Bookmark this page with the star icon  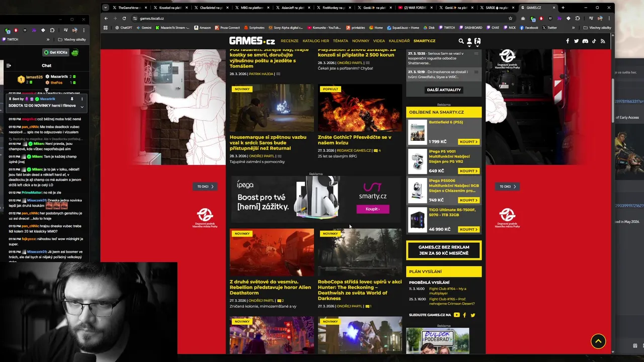click(x=510, y=18)
